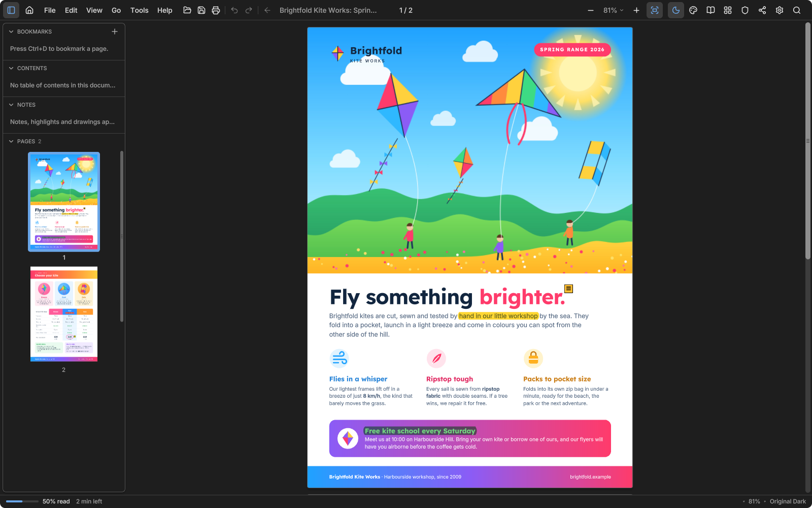Open the color theme palette icon
This screenshot has height=508, width=812.
(693, 10)
